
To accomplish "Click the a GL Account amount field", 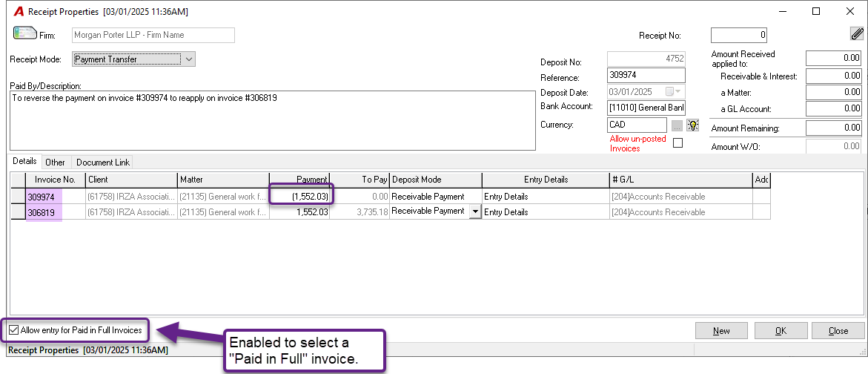I will (x=834, y=109).
